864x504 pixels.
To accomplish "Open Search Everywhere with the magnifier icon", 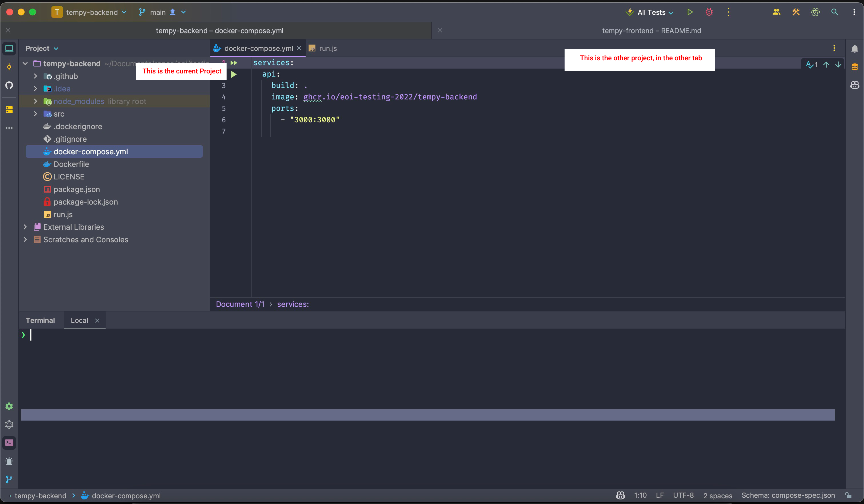I will coord(835,12).
